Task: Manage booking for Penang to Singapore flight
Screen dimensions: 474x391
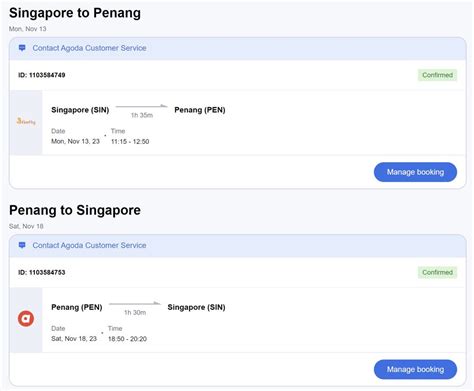Action: point(415,369)
